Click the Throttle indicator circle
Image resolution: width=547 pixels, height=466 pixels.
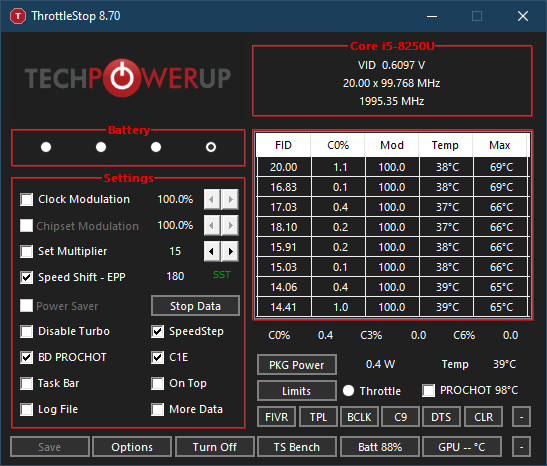tap(349, 391)
